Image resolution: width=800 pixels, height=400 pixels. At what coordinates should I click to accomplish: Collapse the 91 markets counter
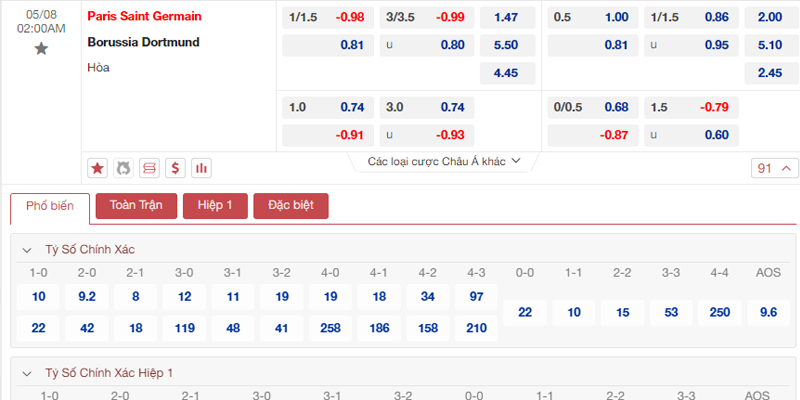(x=774, y=168)
